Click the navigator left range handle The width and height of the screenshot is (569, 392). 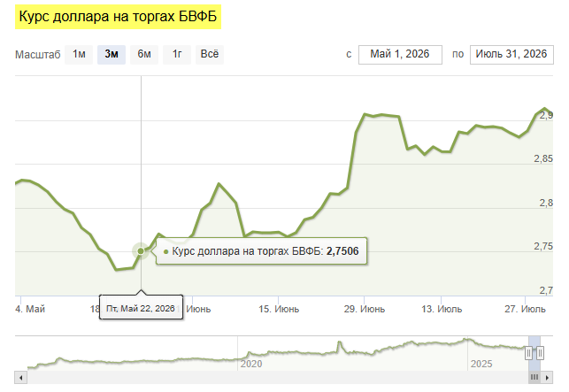(x=528, y=353)
